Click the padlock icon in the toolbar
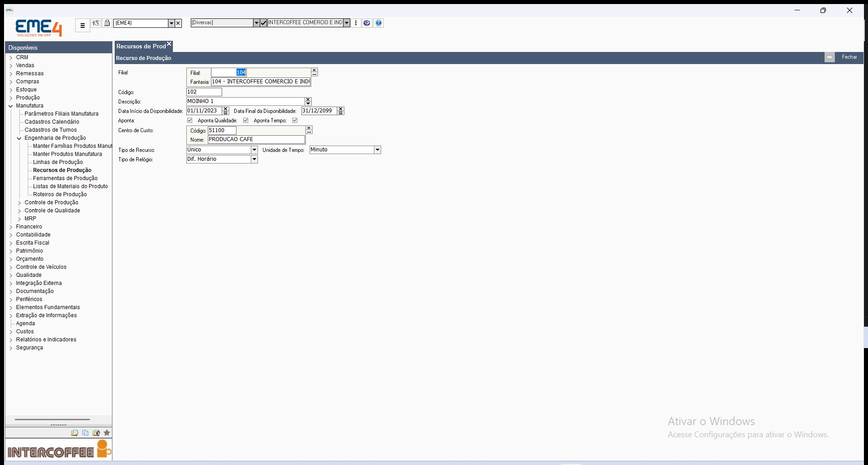Image resolution: width=868 pixels, height=465 pixels. (107, 23)
